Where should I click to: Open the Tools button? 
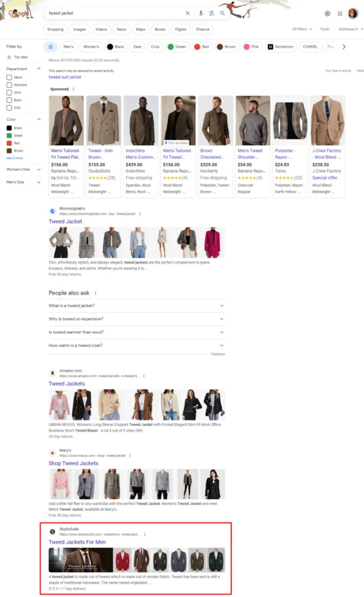[x=324, y=29]
